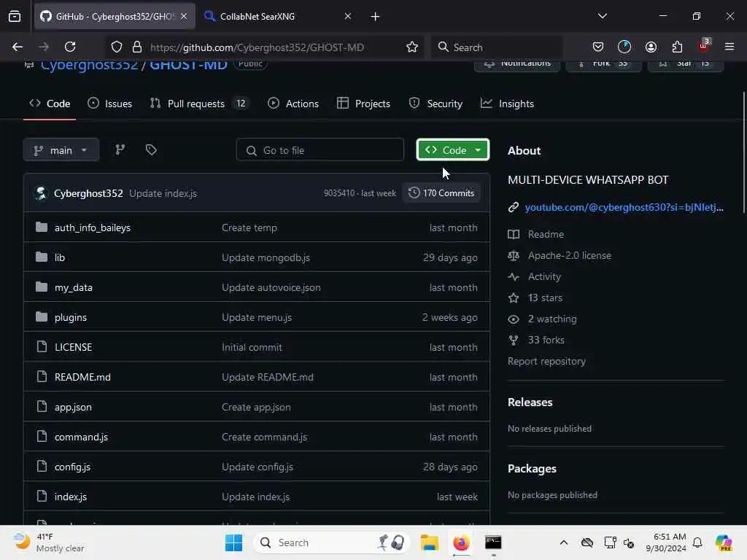Open the plugins folder

tap(71, 317)
